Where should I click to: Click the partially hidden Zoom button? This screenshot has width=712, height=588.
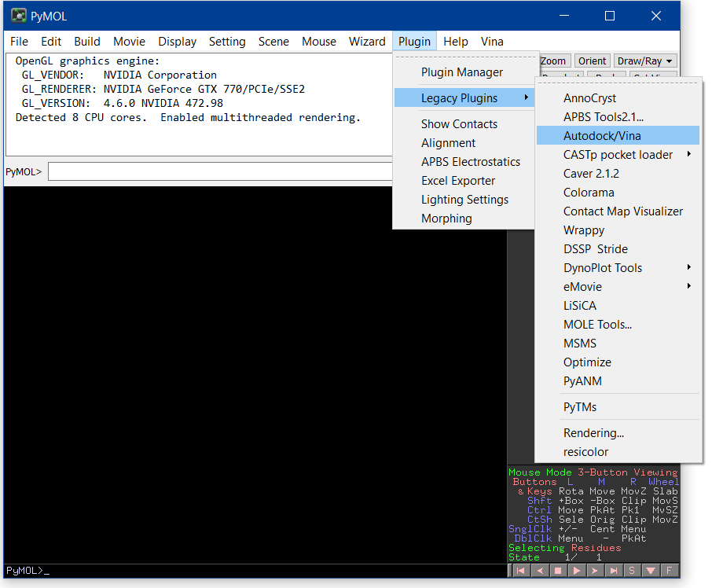(x=554, y=61)
